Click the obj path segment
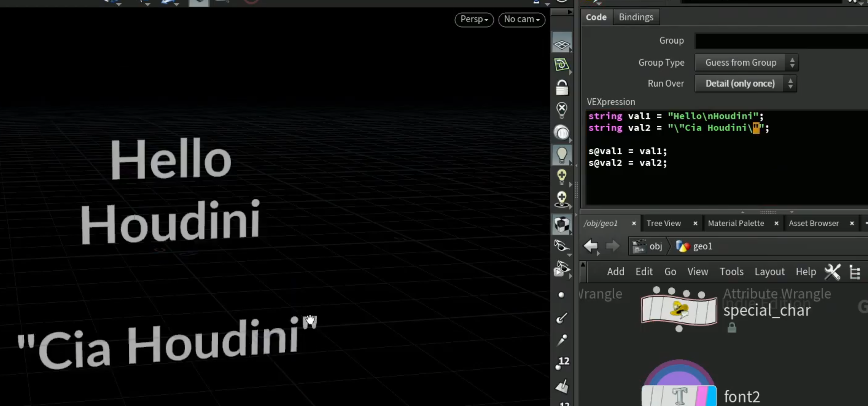868x406 pixels. pos(647,246)
